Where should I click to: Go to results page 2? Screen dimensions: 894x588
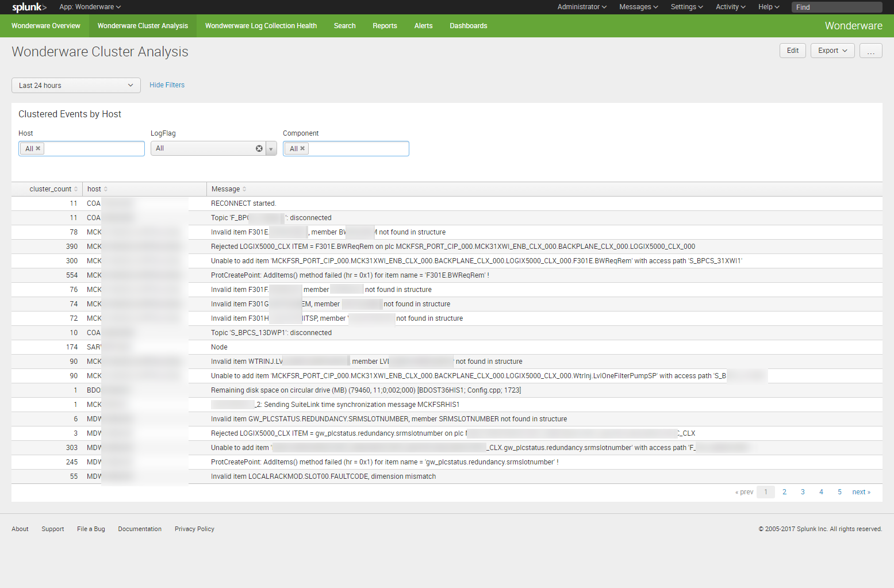pyautogui.click(x=784, y=492)
